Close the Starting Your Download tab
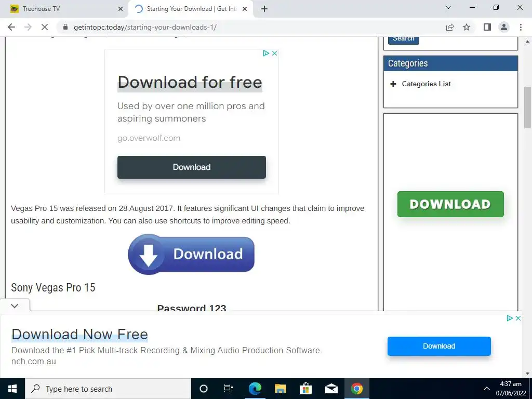This screenshot has width=532, height=399. pyautogui.click(x=245, y=9)
